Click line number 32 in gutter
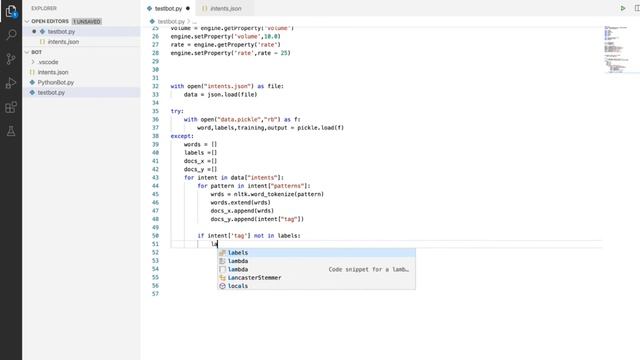 (155, 86)
